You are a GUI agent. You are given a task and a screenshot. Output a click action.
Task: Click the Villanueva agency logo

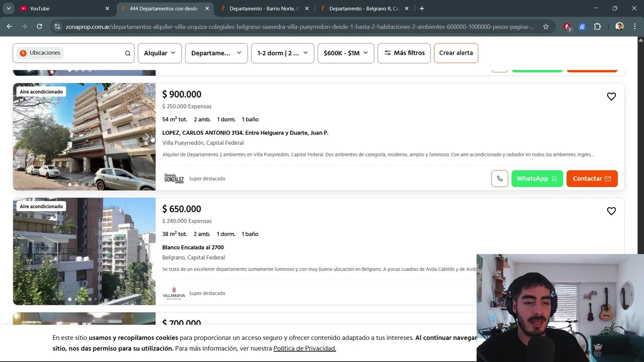[x=174, y=293]
